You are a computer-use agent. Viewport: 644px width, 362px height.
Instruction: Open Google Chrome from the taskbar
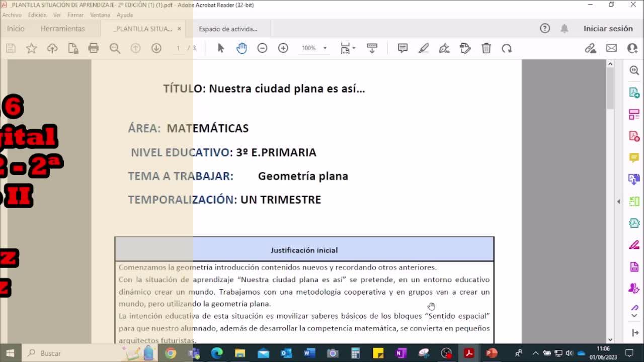pyautogui.click(x=171, y=353)
